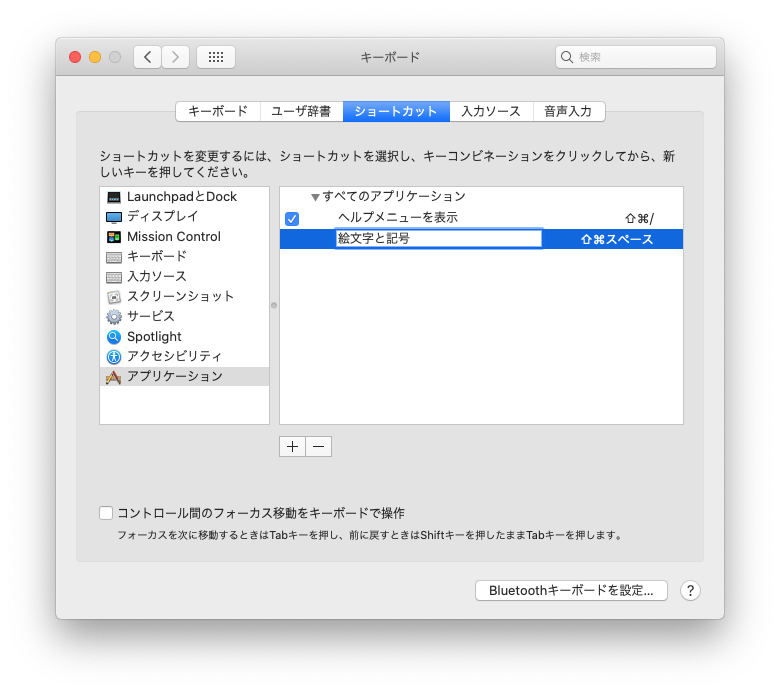The height and width of the screenshot is (693, 780).
Task: Click the LaunchpadとDock icon in the list
Action: pos(114,198)
